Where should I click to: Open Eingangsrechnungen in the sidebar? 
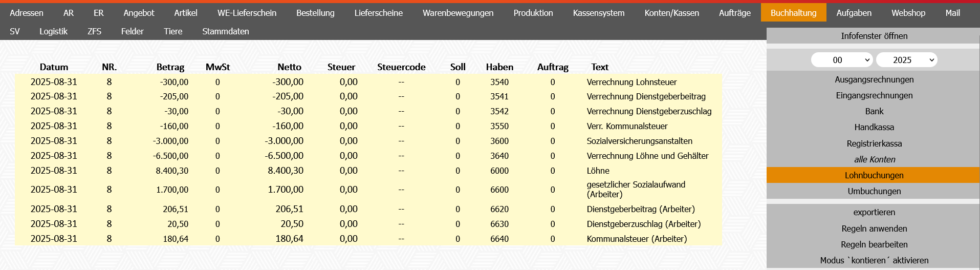[874, 95]
